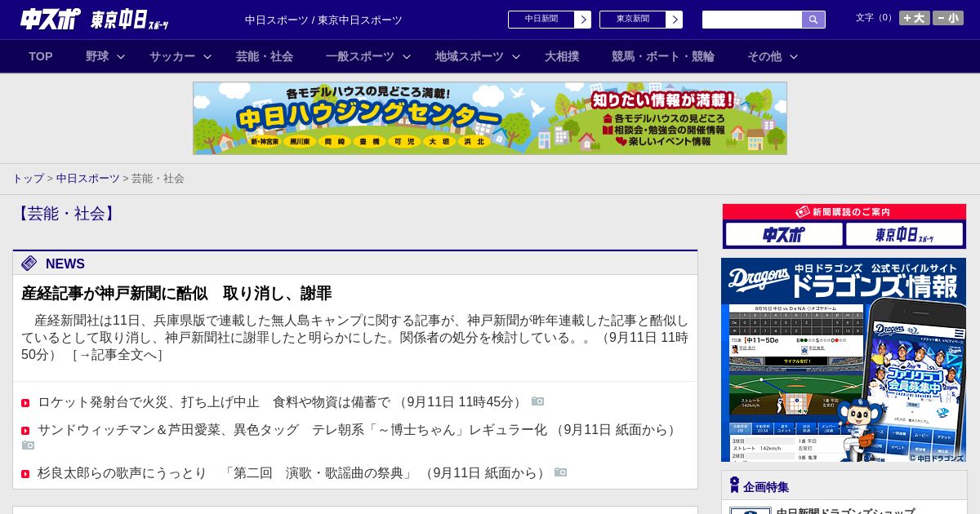Decrease text size with the −小 button
Screen dimensions: 980x514
[948, 18]
